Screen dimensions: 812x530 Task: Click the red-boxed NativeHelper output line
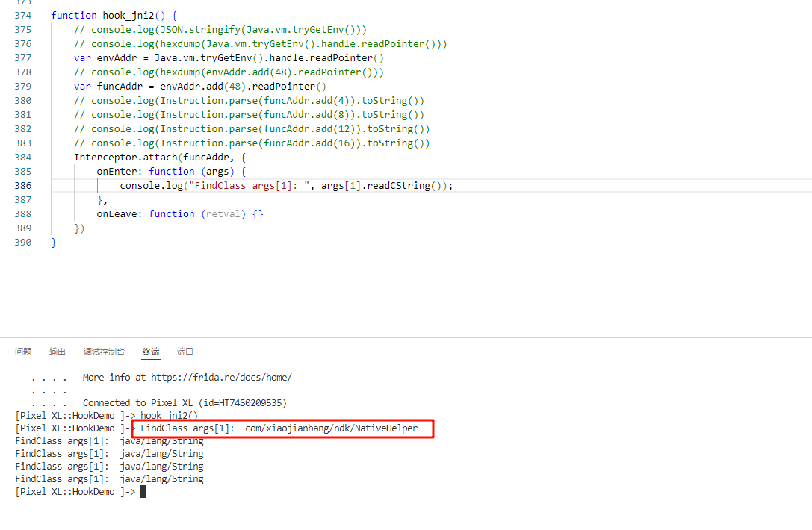point(282,428)
